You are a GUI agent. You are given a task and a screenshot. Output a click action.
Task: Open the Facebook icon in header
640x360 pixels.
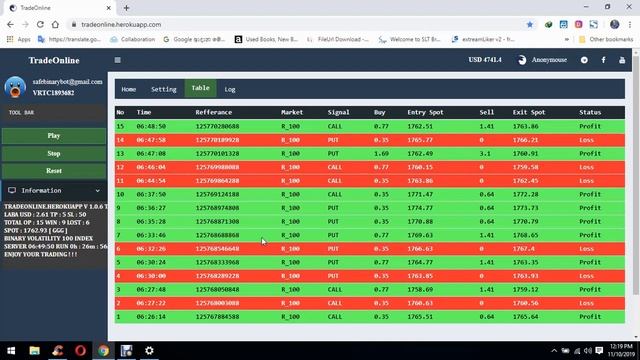603,60
